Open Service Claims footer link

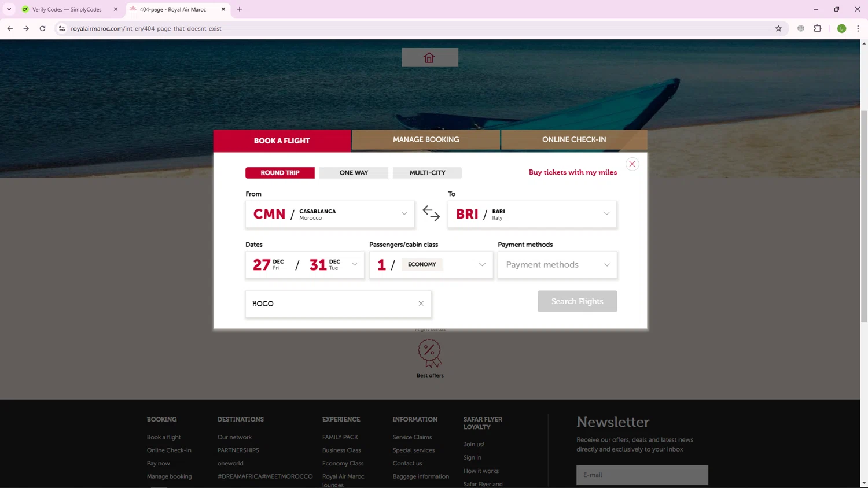(412, 437)
